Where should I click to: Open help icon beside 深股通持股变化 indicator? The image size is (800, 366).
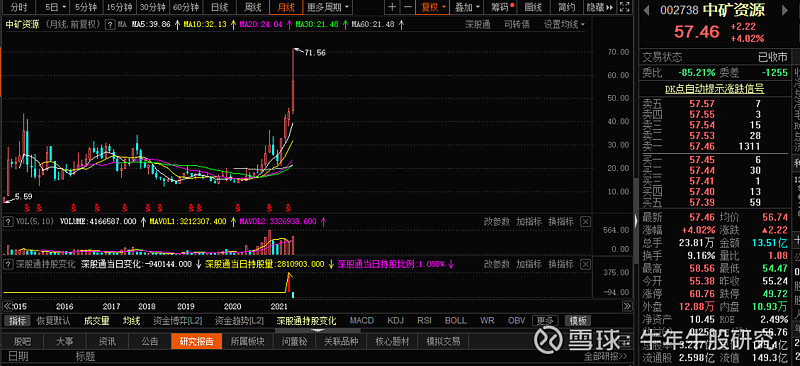[x=8, y=264]
